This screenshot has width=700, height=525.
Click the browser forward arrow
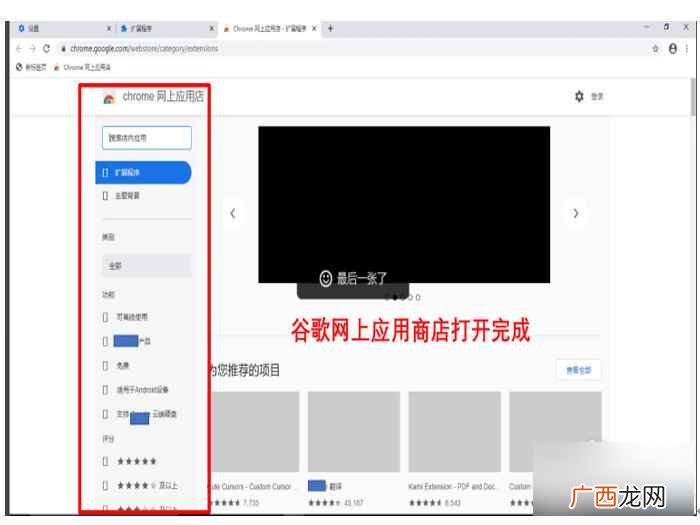click(x=33, y=49)
